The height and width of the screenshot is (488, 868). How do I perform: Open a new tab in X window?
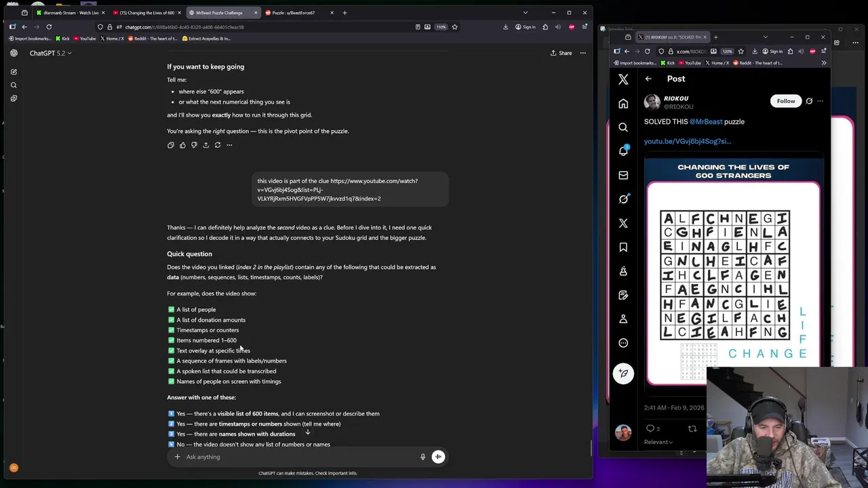(716, 37)
